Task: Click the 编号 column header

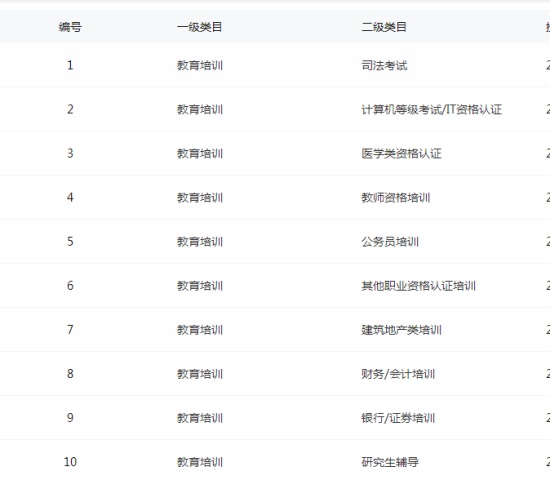Action: pos(70,27)
